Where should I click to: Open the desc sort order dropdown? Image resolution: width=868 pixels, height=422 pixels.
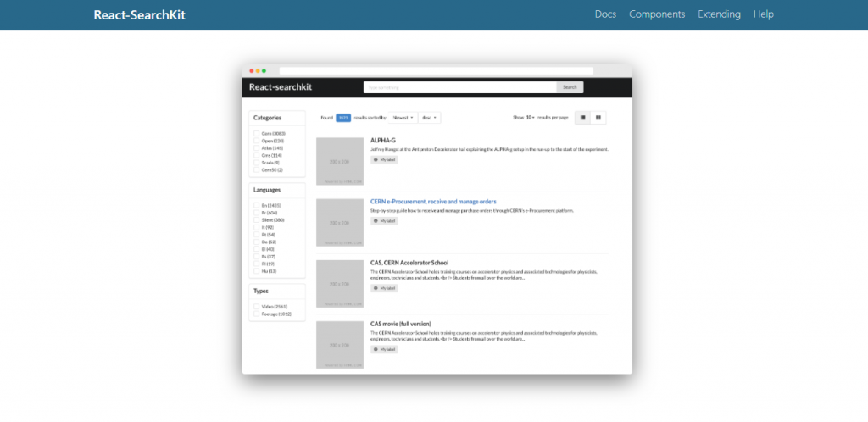click(430, 117)
